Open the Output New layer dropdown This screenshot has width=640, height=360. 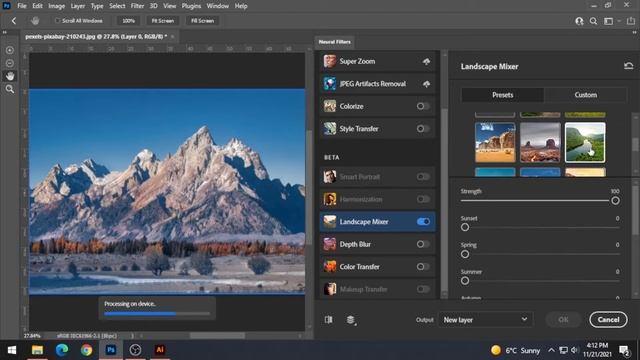pyautogui.click(x=485, y=320)
